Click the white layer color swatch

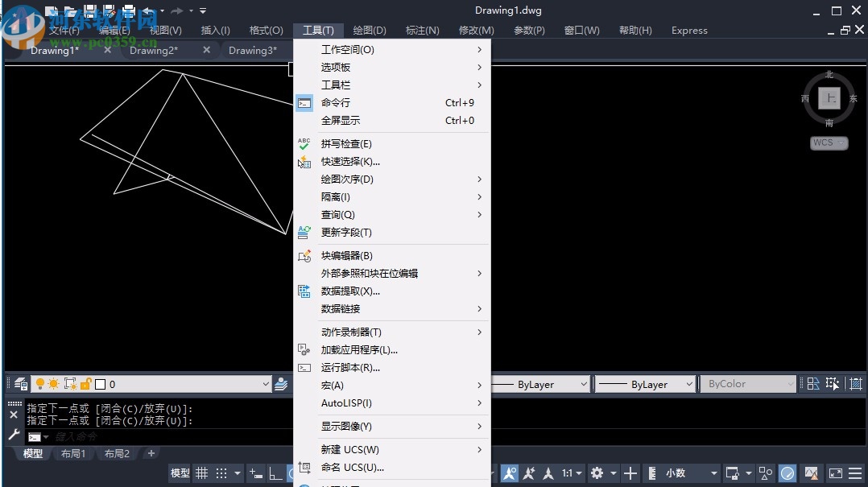coord(100,384)
